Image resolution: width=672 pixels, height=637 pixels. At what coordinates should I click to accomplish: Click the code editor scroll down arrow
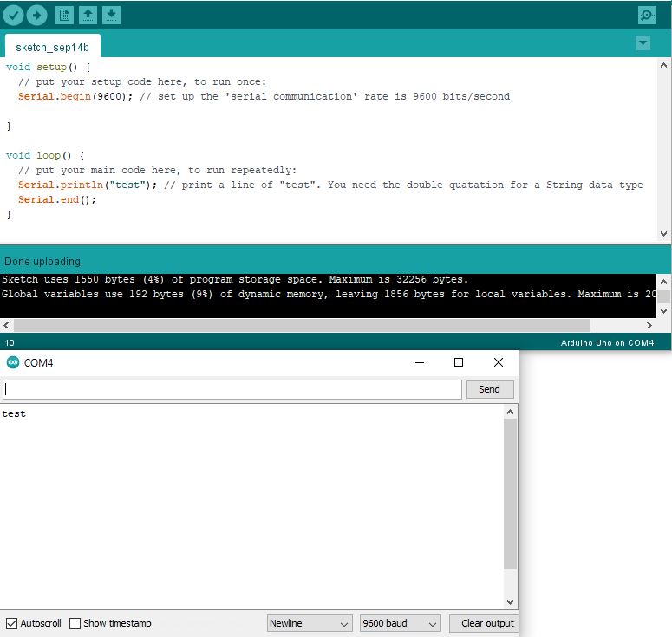[663, 234]
